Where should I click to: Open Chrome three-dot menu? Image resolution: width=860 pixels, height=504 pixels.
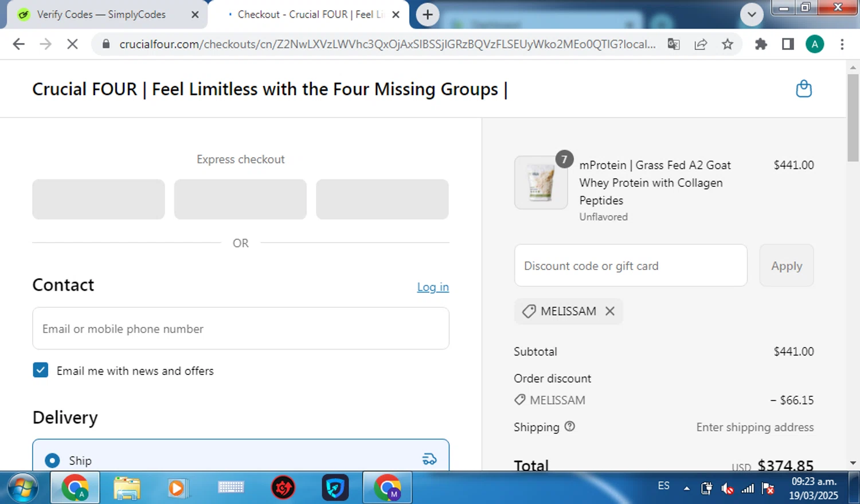click(x=842, y=44)
